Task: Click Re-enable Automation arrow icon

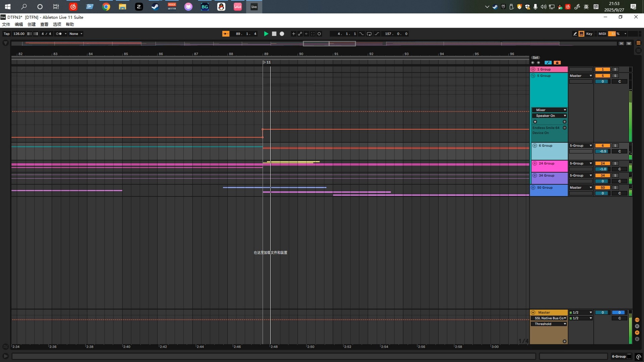Action: [x=306, y=34]
